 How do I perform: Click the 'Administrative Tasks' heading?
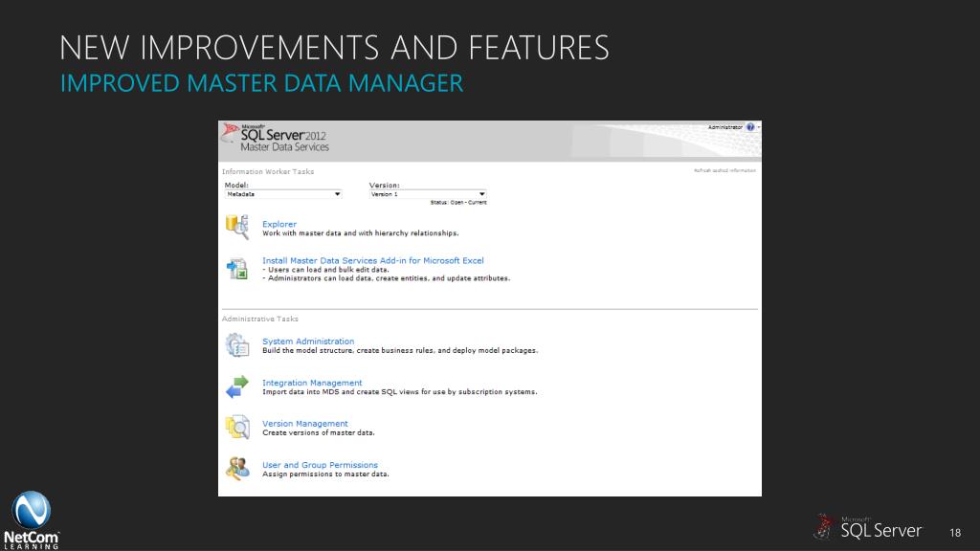pos(260,320)
